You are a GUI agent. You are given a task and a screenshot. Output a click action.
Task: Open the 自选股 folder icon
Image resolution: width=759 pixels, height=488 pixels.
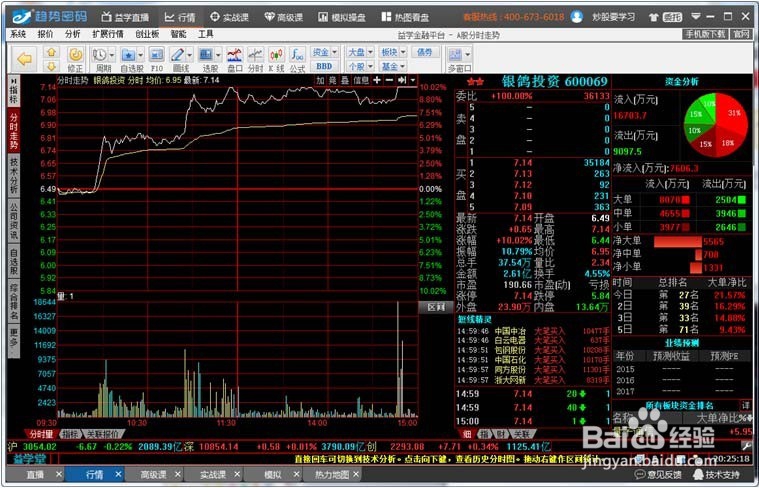128,55
